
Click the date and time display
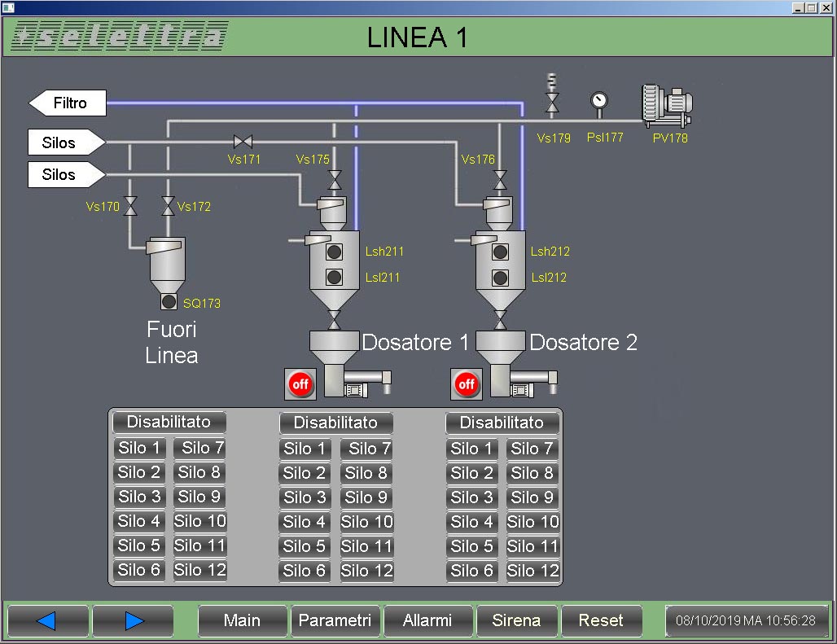tap(747, 620)
